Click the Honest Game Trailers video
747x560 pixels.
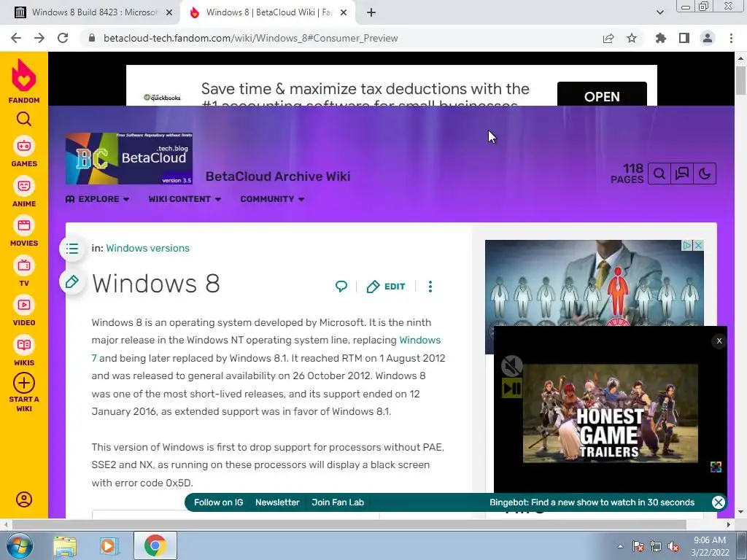[611, 413]
